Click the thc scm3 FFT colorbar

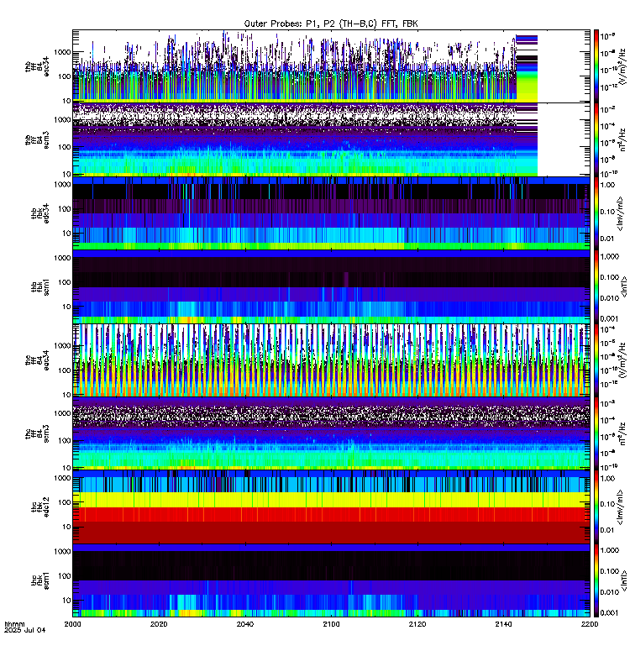point(596,433)
